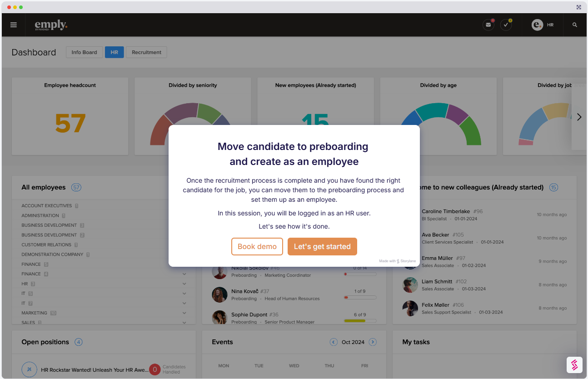Expand the HR department row
The image size is (588, 379).
pos(184,284)
